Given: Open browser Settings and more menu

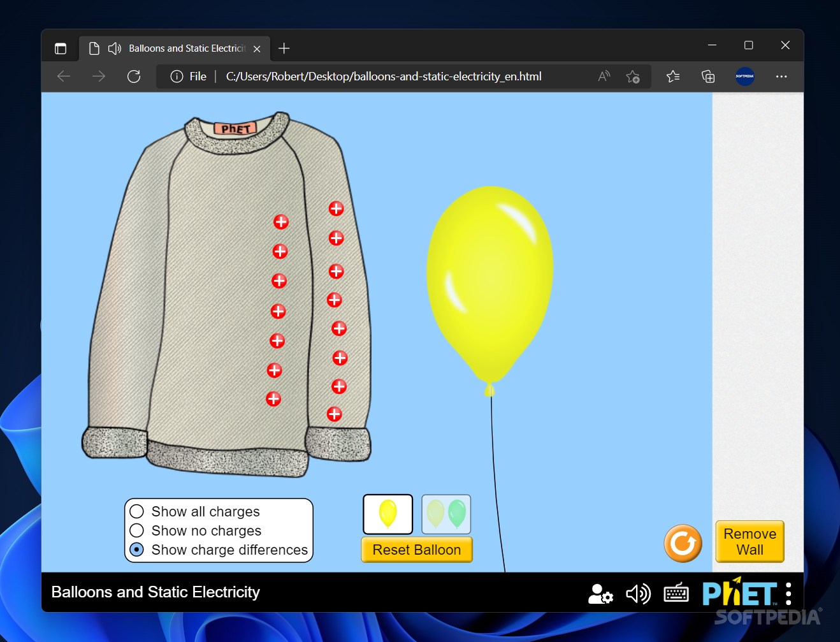Looking at the screenshot, I should click(x=781, y=77).
